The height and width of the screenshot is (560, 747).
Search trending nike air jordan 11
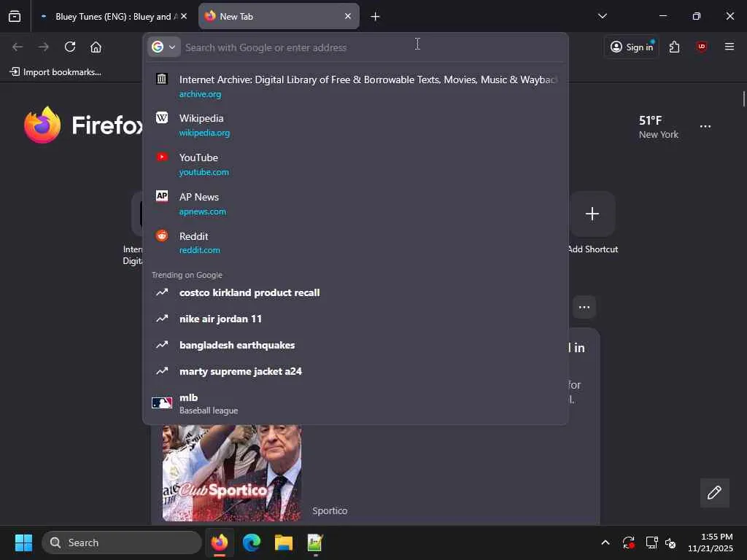(355, 319)
